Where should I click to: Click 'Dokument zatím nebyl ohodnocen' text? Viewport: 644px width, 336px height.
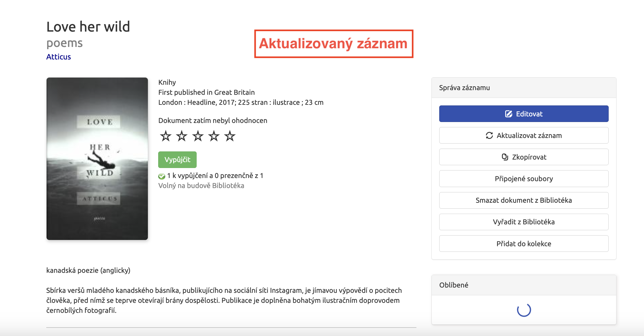coord(213,120)
